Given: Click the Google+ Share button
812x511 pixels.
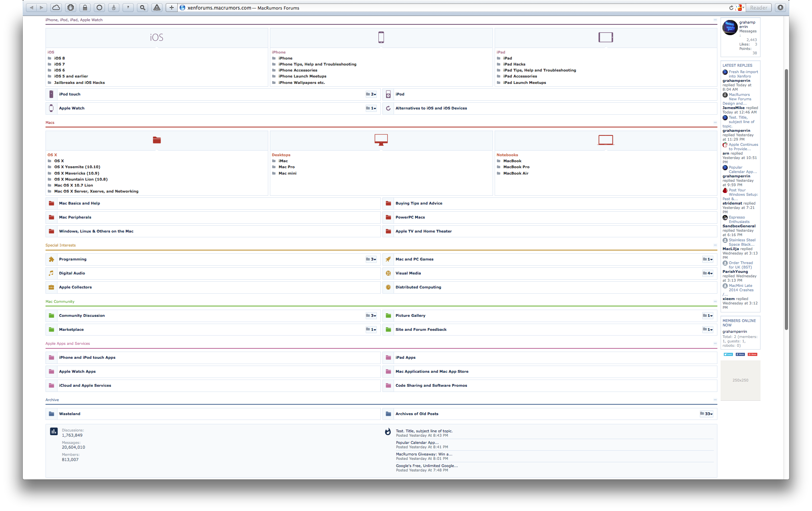Looking at the screenshot, I should (x=753, y=354).
